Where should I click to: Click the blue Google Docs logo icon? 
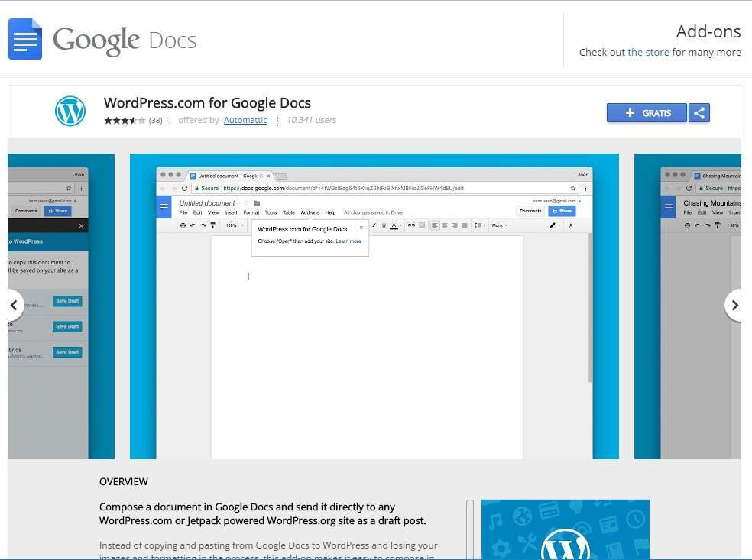pyautogui.click(x=25, y=39)
